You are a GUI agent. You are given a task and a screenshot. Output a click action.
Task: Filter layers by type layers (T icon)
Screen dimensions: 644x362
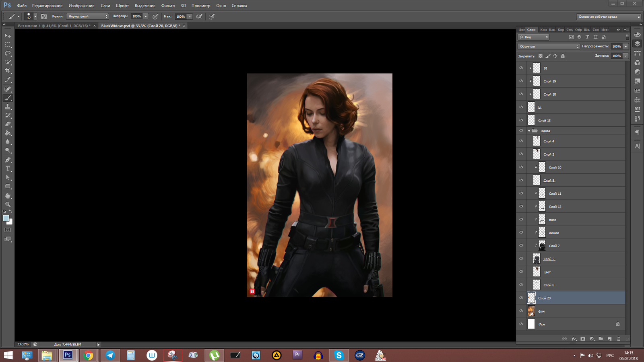[587, 37]
